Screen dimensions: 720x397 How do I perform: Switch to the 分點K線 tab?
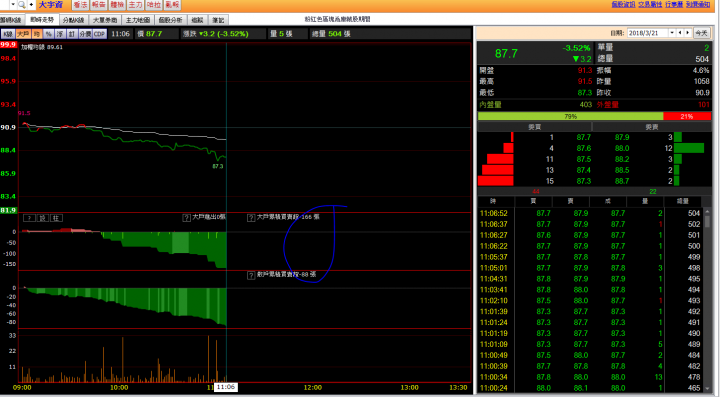coord(73,20)
